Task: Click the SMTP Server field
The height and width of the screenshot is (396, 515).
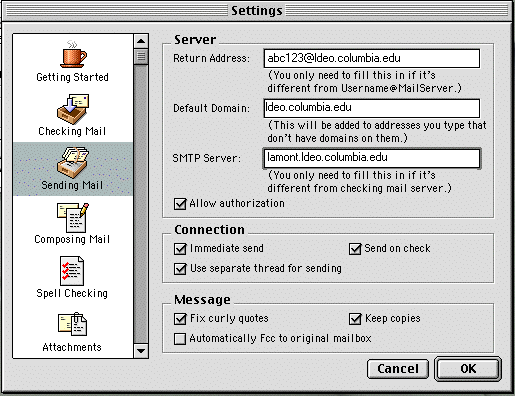Action: click(x=372, y=158)
